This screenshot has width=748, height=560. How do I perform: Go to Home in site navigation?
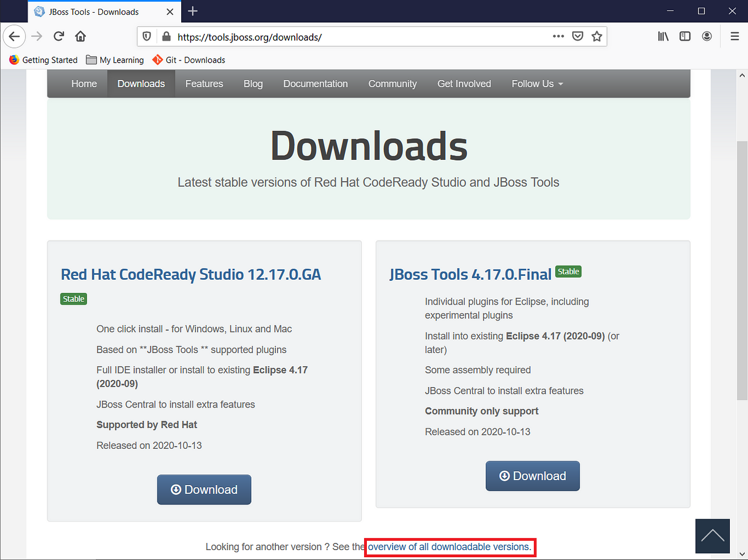(84, 84)
